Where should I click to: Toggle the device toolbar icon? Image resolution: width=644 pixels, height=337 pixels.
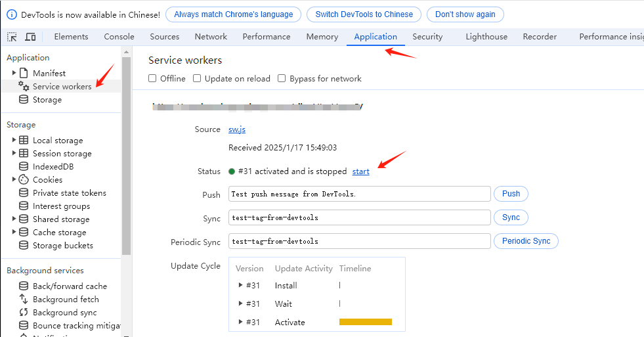(x=31, y=37)
